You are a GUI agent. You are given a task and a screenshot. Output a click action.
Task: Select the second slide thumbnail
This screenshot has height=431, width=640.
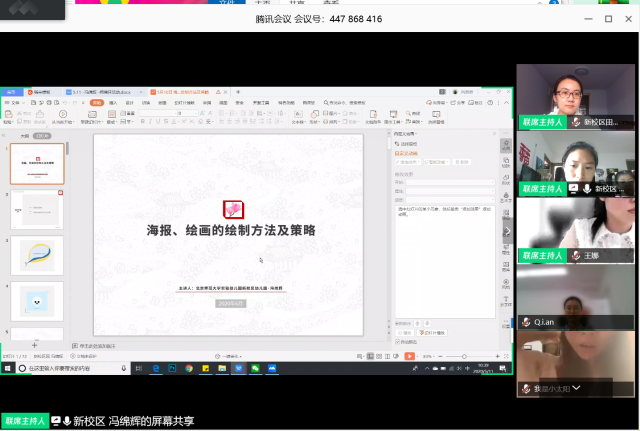click(37, 209)
